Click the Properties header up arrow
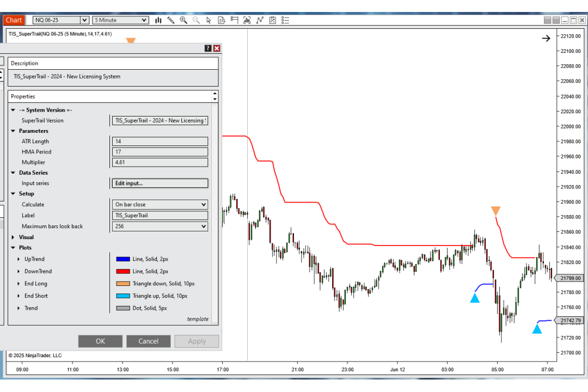588x392 pixels. tap(215, 94)
